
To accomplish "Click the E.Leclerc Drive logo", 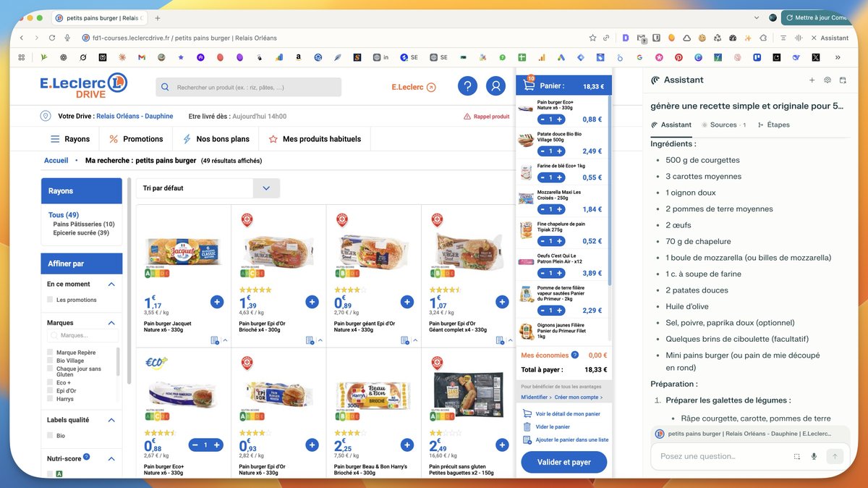I will [x=84, y=85].
